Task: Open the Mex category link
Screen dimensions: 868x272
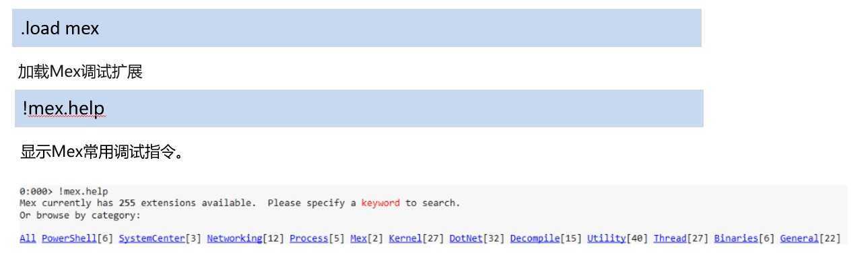Action: click(x=358, y=238)
